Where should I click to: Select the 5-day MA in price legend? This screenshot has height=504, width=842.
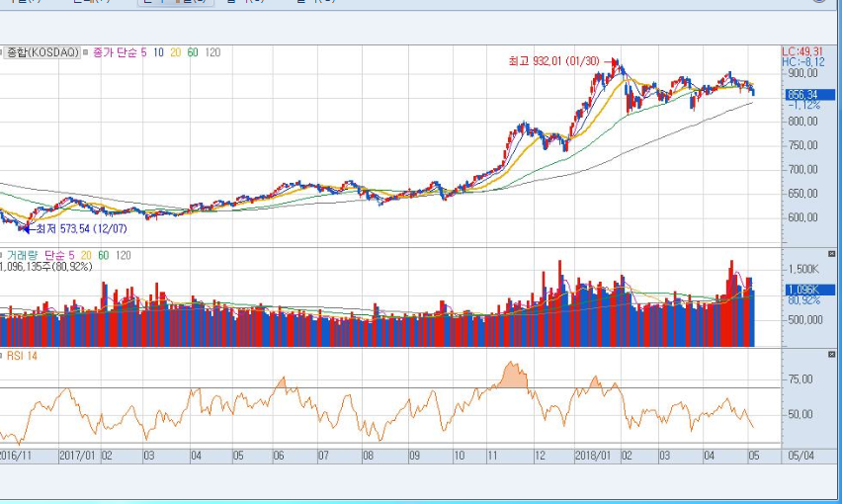click(x=144, y=51)
